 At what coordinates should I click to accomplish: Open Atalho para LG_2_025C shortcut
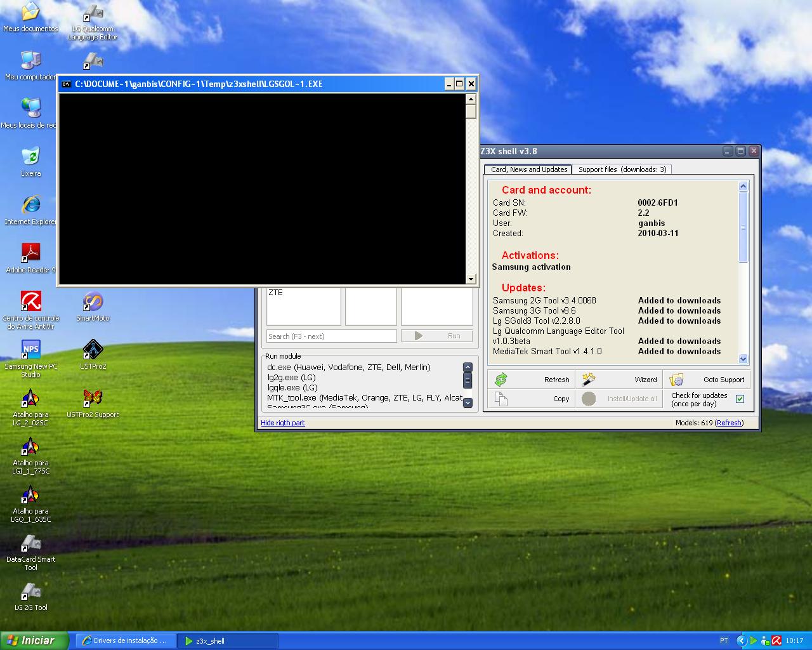[30, 406]
